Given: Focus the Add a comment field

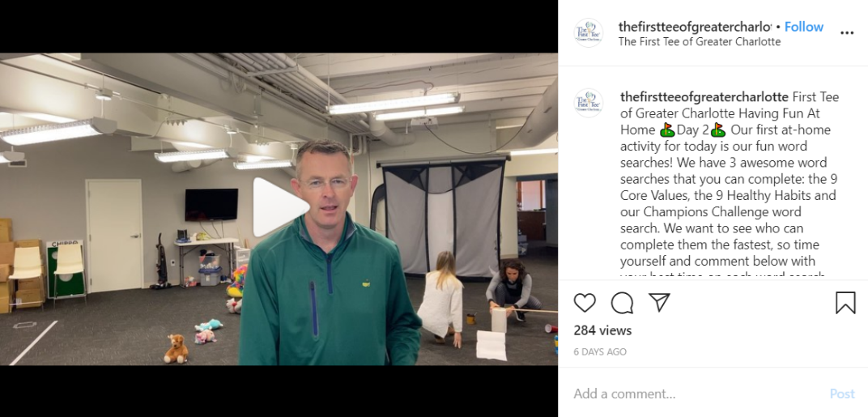Looking at the screenshot, I should (697, 394).
